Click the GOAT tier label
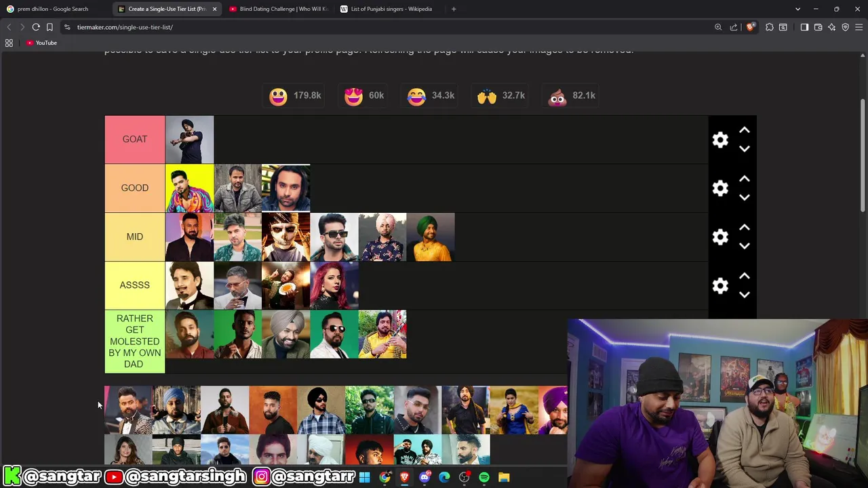868x488 pixels. (x=134, y=140)
